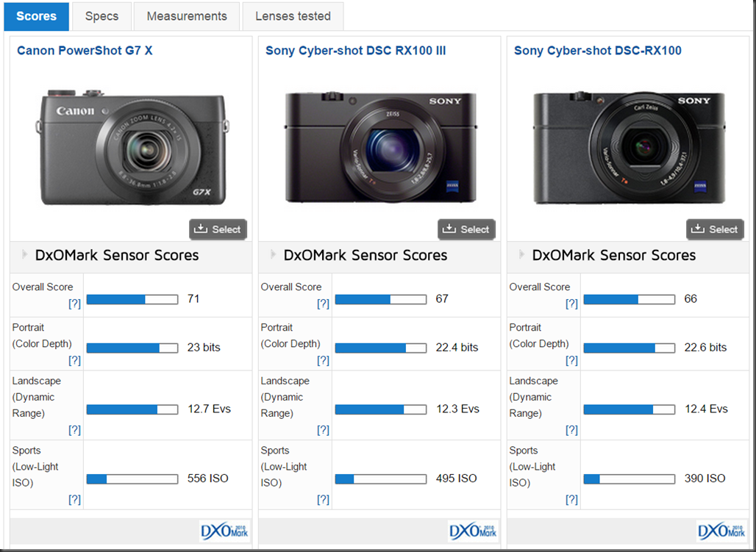The image size is (756, 552).
Task: Open Landscape Dynamic Range help [?] for Canon G7 X
Action: (74, 430)
